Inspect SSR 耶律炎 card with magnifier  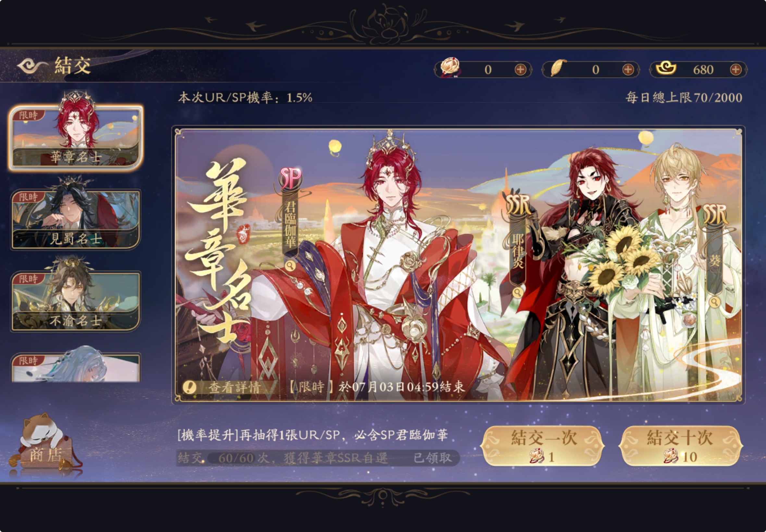[x=518, y=292]
